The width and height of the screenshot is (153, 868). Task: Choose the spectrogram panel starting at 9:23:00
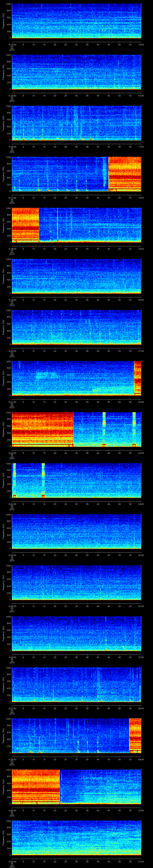pos(77,481)
